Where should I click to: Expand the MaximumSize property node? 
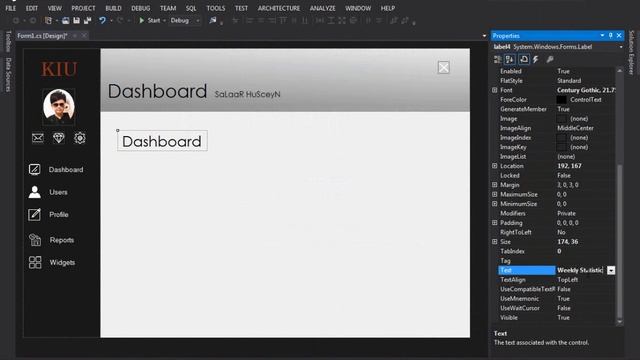[x=495, y=194]
